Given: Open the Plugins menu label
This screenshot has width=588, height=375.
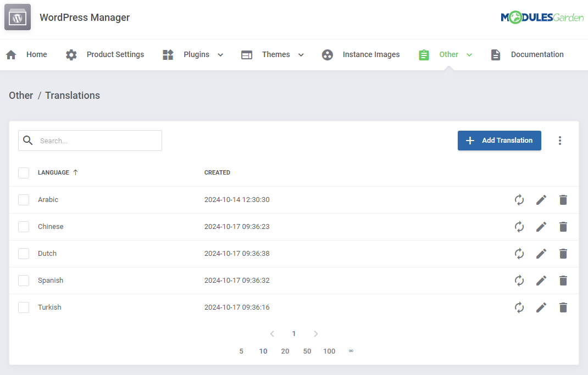Looking at the screenshot, I should pyautogui.click(x=197, y=55).
